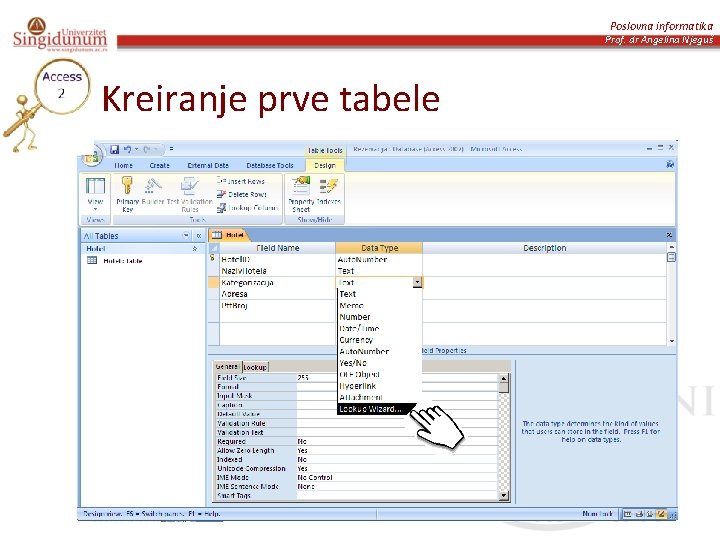Switch to Datasheet view in status bar
720x540 pixels.
coord(627,514)
